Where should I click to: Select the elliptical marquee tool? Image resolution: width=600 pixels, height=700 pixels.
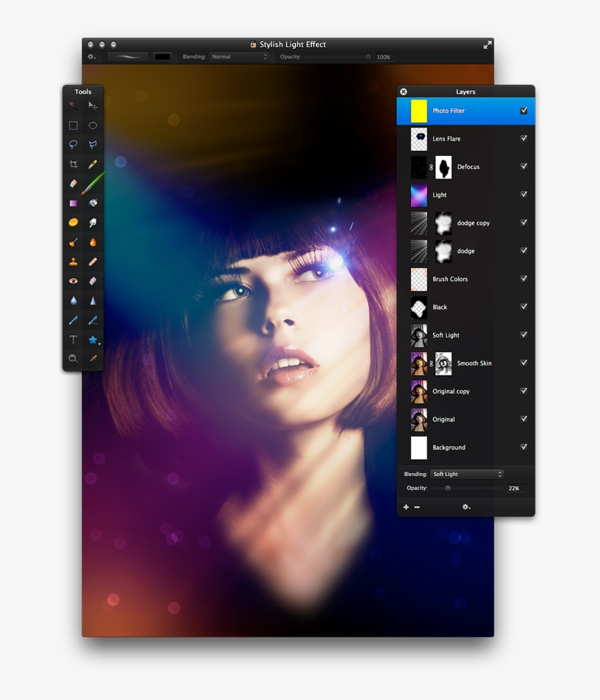pyautogui.click(x=93, y=125)
